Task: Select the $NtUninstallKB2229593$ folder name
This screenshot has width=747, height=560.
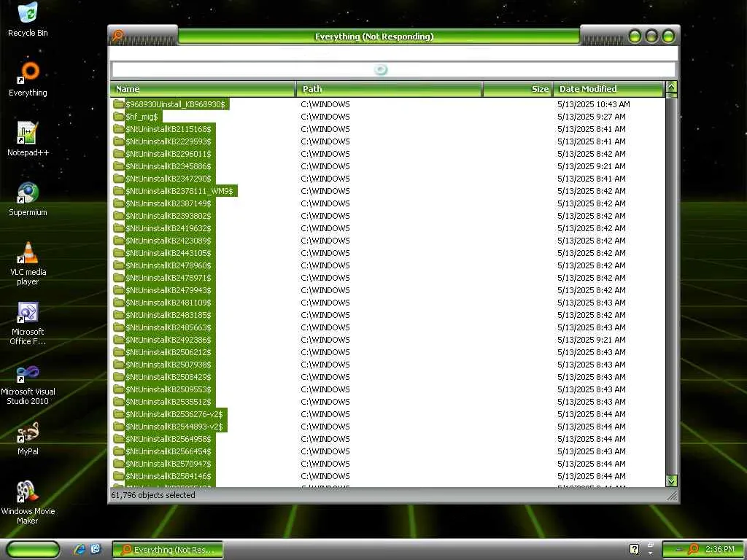Action: [169, 141]
